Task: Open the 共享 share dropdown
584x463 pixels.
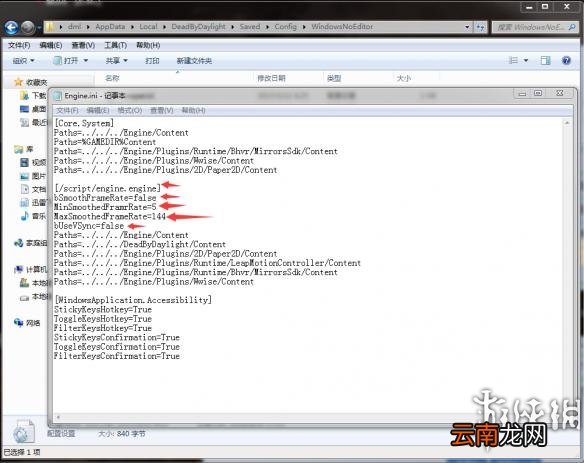Action: (x=116, y=60)
